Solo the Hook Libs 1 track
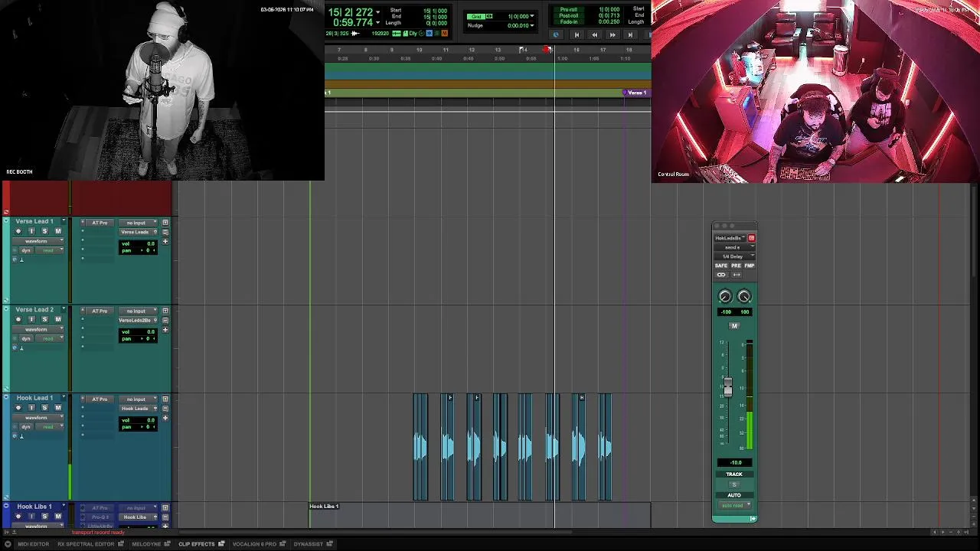The height and width of the screenshot is (551, 980). [44, 517]
